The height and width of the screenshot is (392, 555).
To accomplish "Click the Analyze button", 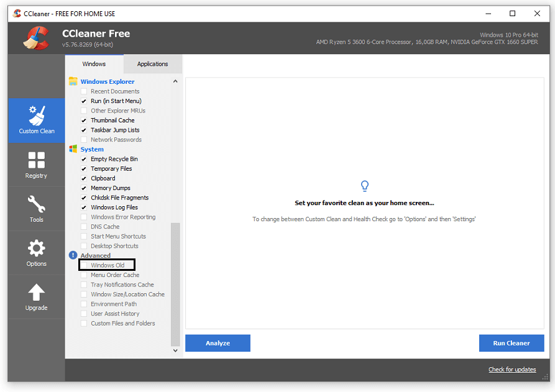I will tap(218, 343).
